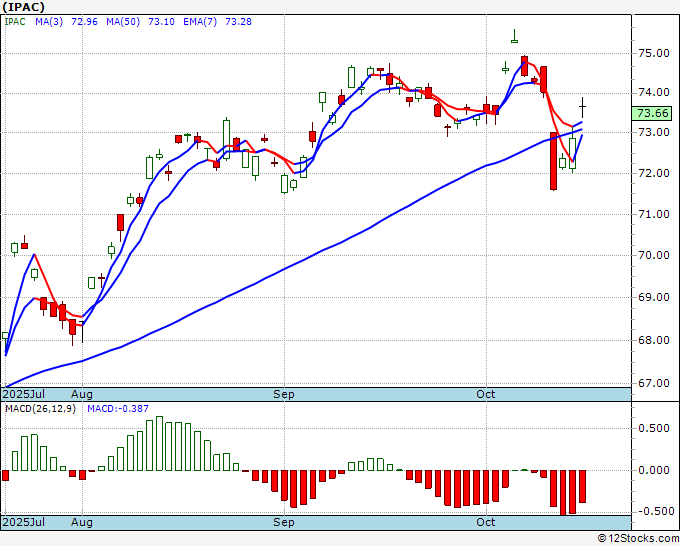Click the 69.00 price axis label
Image resolution: width=680 pixels, height=546 pixels.
(x=654, y=298)
